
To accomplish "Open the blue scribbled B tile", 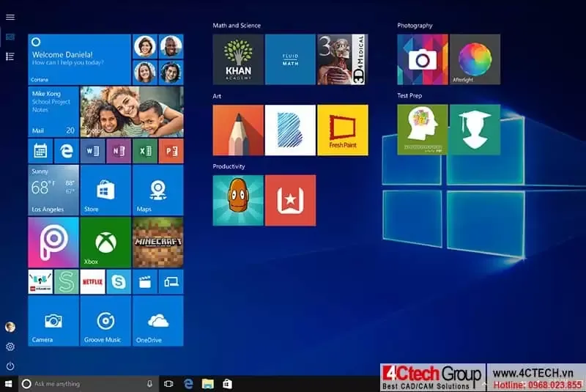I will (290, 130).
